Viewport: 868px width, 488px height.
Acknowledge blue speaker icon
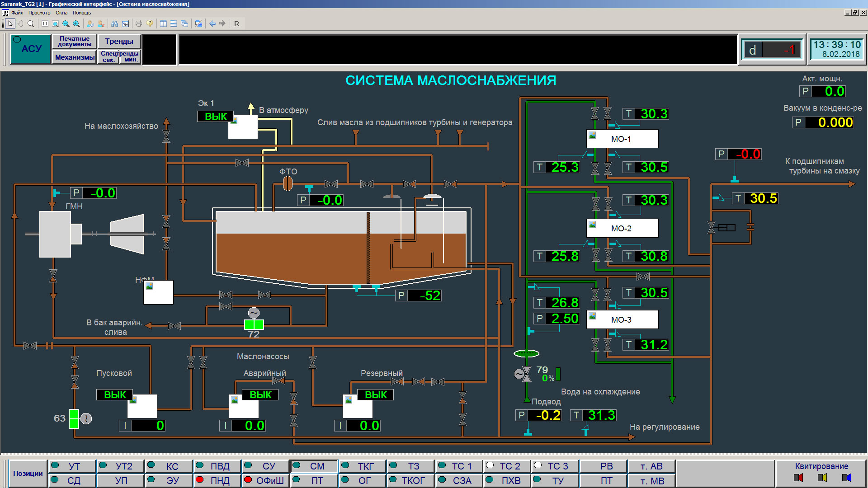[x=847, y=478]
